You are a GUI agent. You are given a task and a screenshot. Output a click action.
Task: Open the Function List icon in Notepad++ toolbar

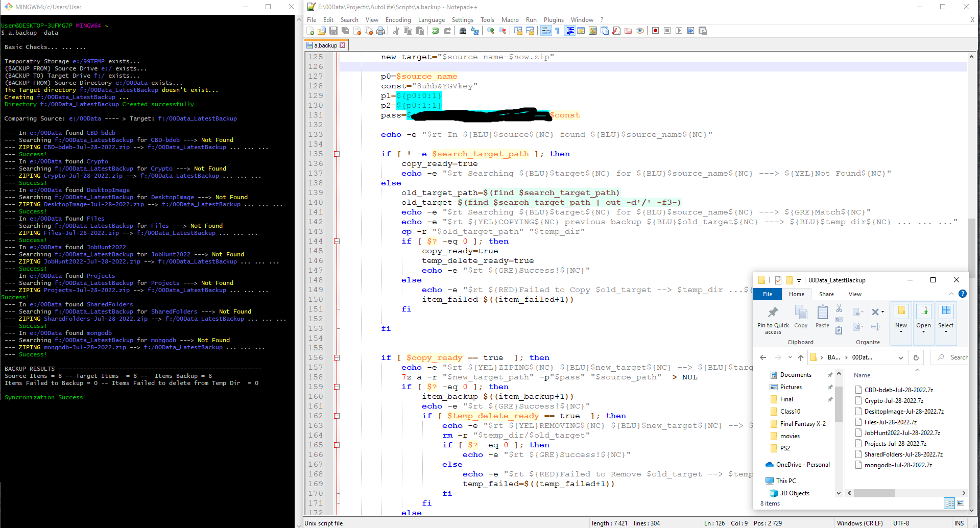tap(616, 31)
